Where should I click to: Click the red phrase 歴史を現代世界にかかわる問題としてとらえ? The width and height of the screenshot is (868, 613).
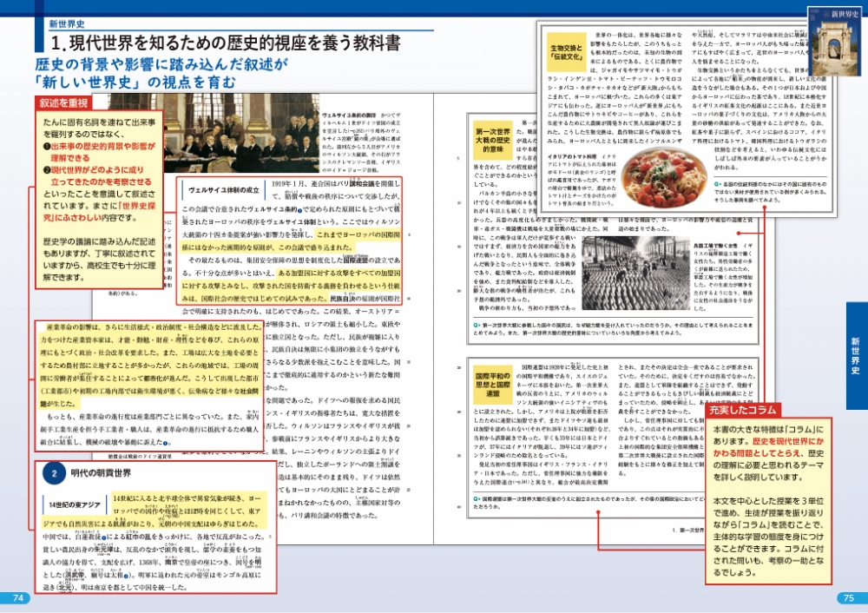(x=769, y=447)
